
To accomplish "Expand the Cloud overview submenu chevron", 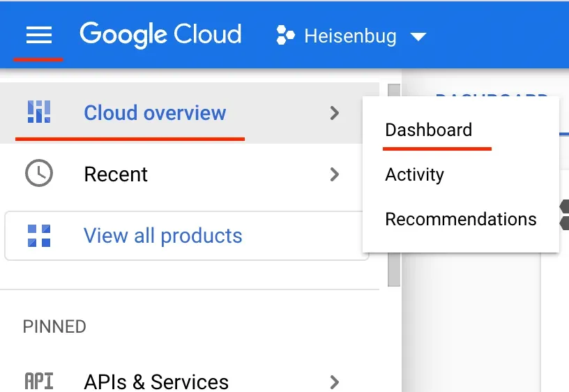I will [x=335, y=113].
